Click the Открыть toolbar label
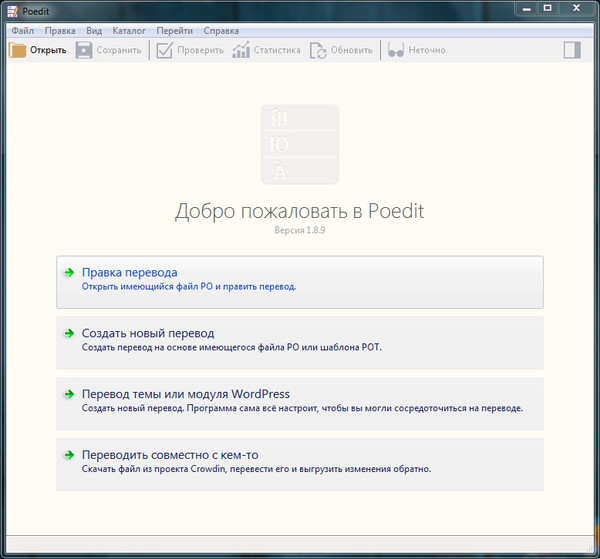The height and width of the screenshot is (559, 600). pyautogui.click(x=48, y=50)
